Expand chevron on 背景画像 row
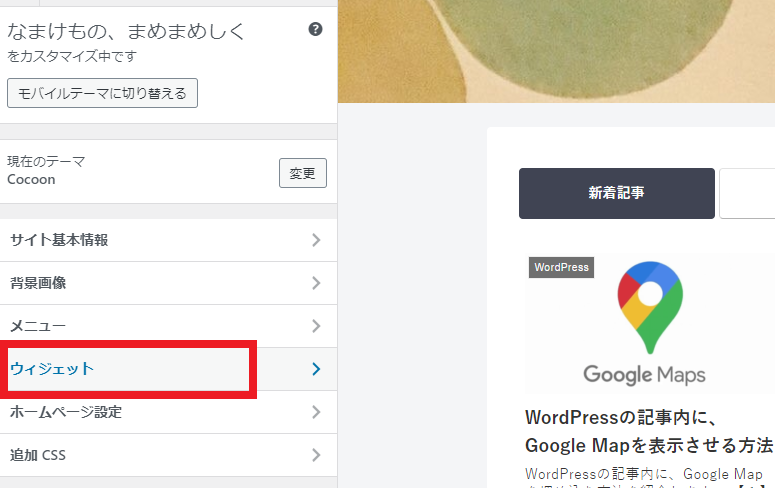The width and height of the screenshot is (775, 488). (x=316, y=283)
